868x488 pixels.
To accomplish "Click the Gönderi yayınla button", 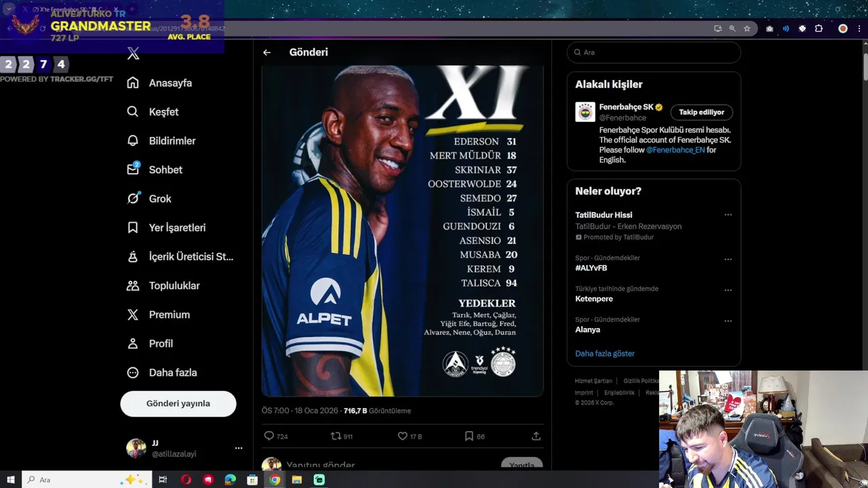I will tap(178, 403).
